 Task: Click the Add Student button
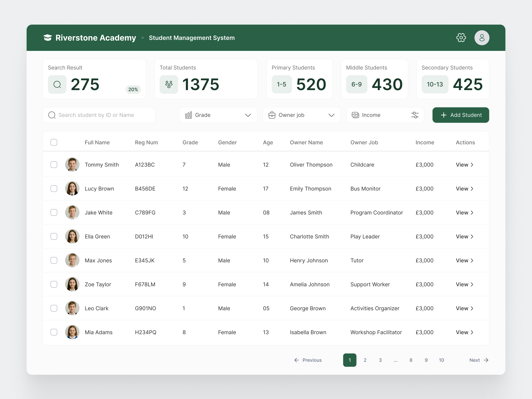(461, 115)
